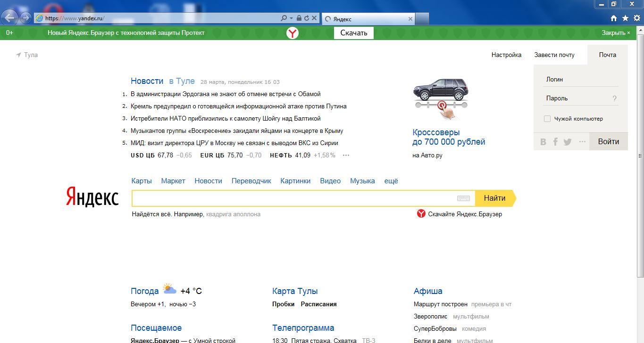Open the "Переводчик" service link

coord(251,181)
